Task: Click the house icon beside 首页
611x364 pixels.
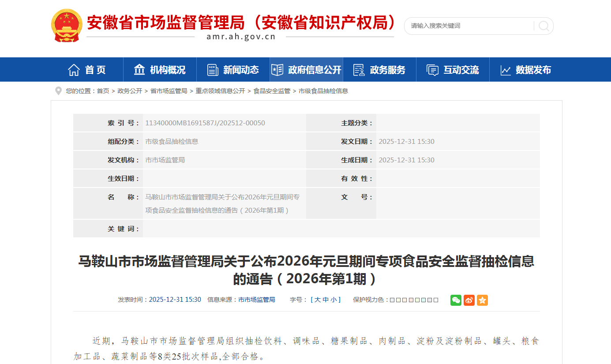Action: [74, 70]
